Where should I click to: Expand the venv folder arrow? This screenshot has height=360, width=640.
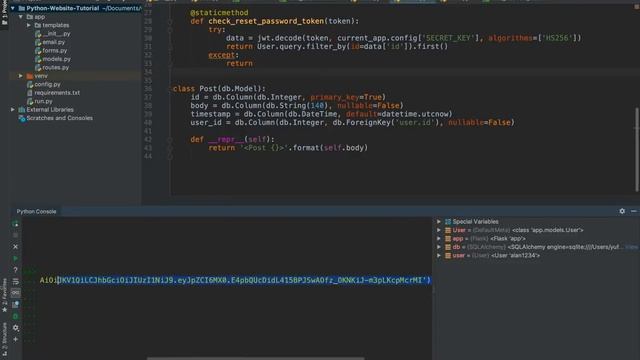coord(21,76)
